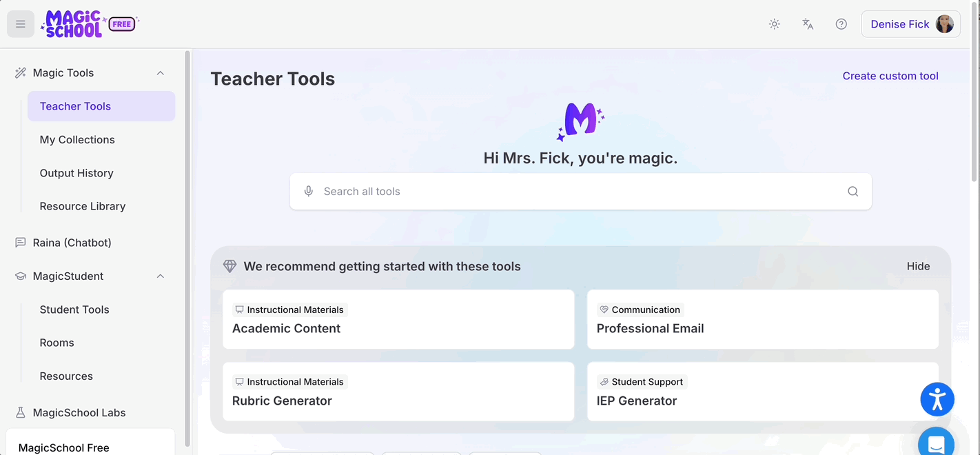Activate voice search with the microphone icon
Image resolution: width=980 pixels, height=455 pixels.
[308, 191]
